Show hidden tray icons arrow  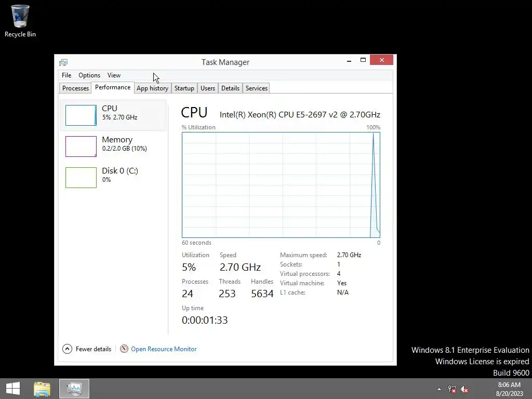[440, 389]
